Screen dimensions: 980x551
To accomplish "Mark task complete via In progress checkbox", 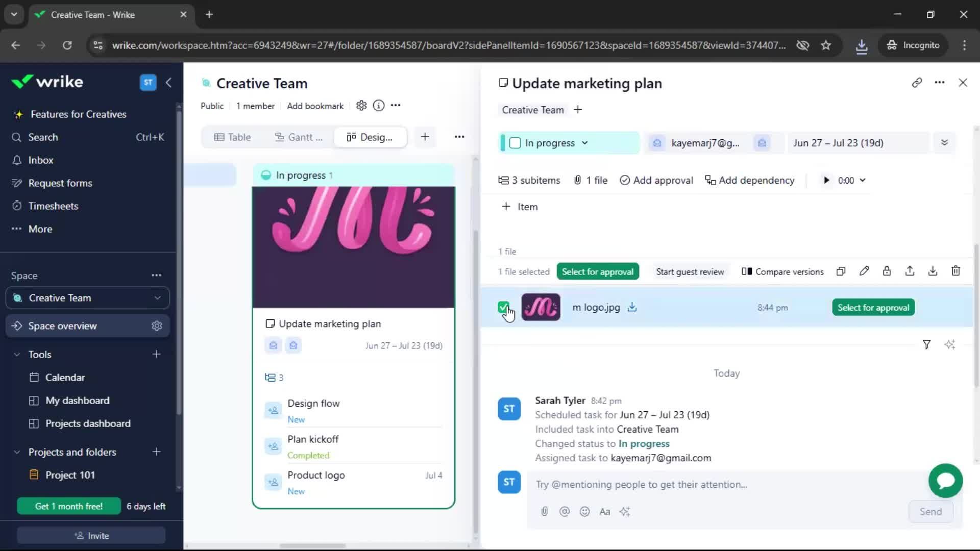I will point(515,143).
